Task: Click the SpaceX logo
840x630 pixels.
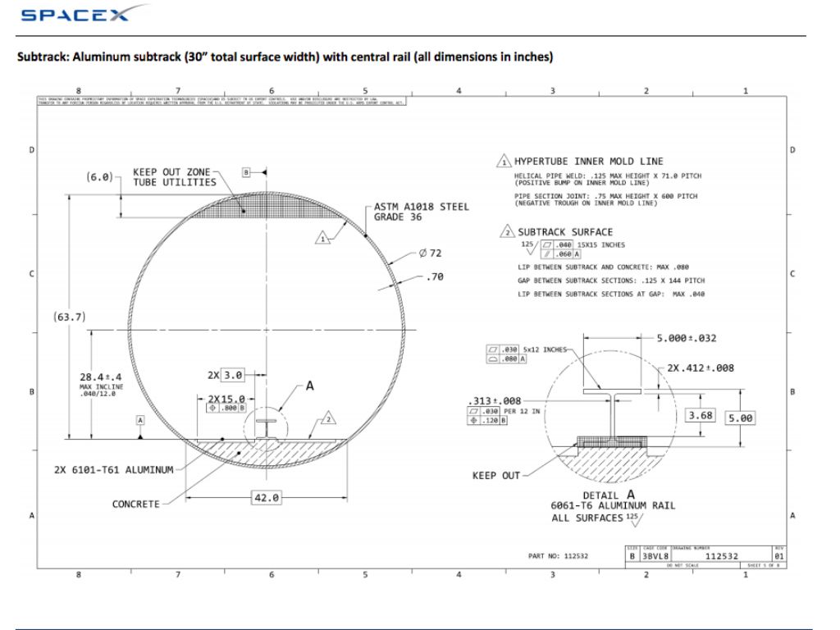Action: 83,13
